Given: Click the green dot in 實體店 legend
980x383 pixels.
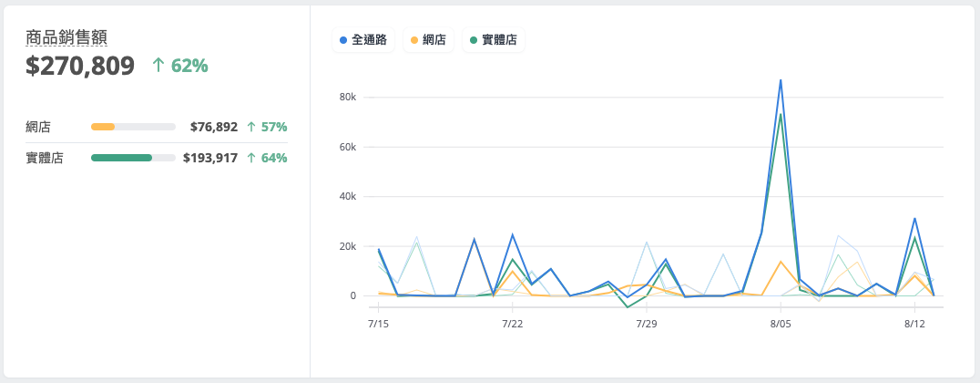Looking at the screenshot, I should tap(473, 40).
